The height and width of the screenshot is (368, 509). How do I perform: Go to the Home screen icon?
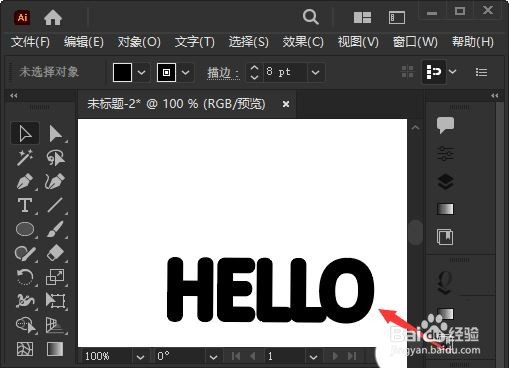click(53, 17)
